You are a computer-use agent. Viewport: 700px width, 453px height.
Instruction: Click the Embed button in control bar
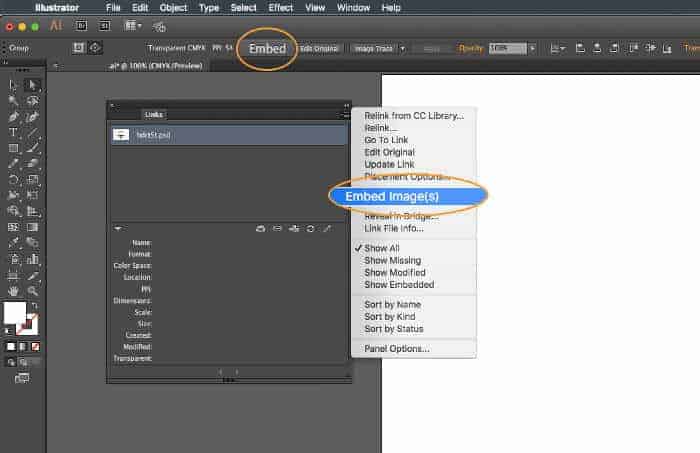pos(267,49)
